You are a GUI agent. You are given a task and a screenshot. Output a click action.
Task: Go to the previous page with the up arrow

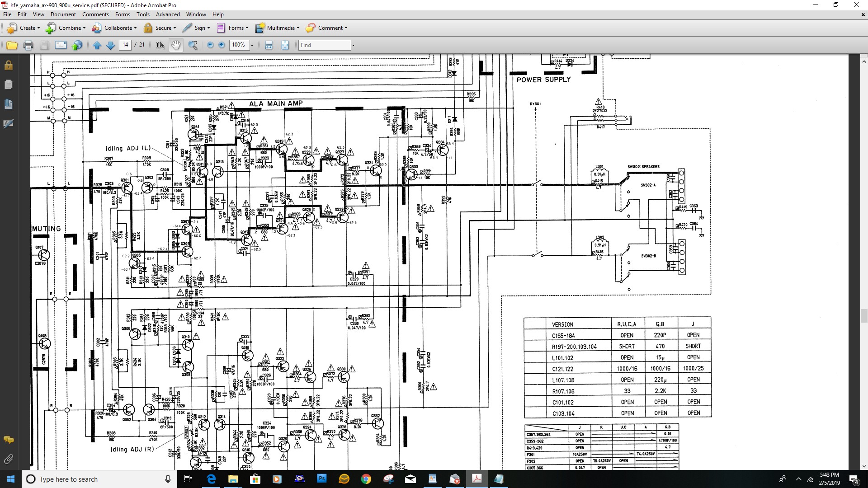[x=97, y=45]
